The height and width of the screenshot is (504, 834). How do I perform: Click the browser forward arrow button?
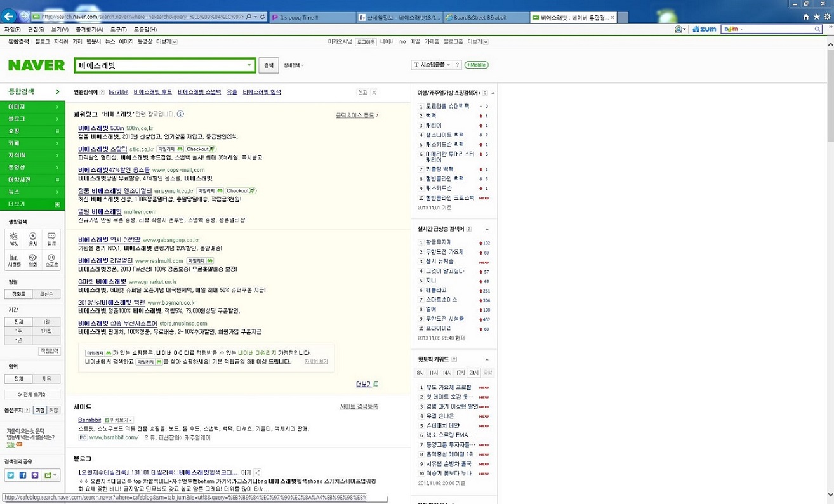[24, 16]
